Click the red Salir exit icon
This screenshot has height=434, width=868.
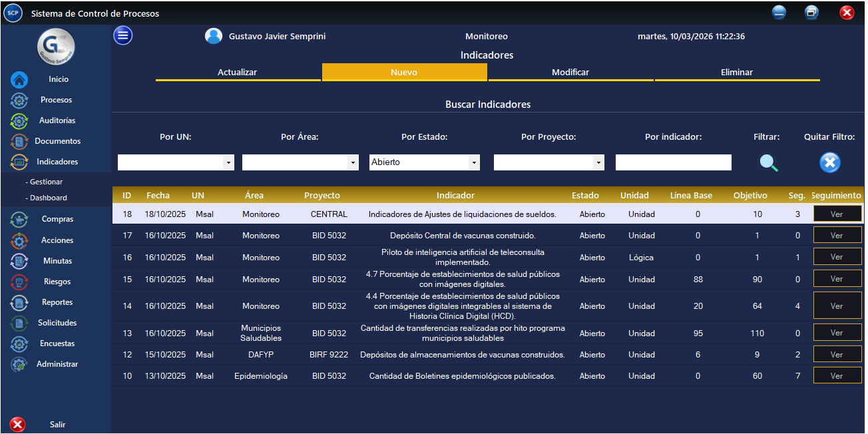pos(18,425)
